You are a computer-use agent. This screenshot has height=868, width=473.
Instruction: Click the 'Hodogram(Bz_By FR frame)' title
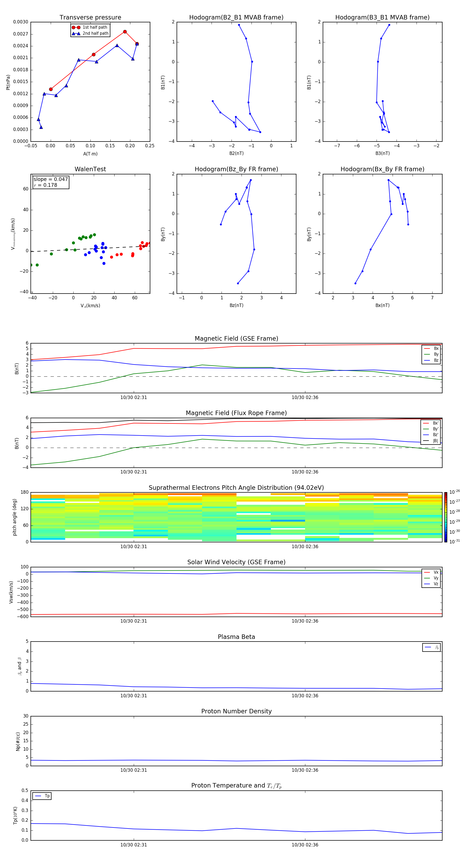[236, 169]
